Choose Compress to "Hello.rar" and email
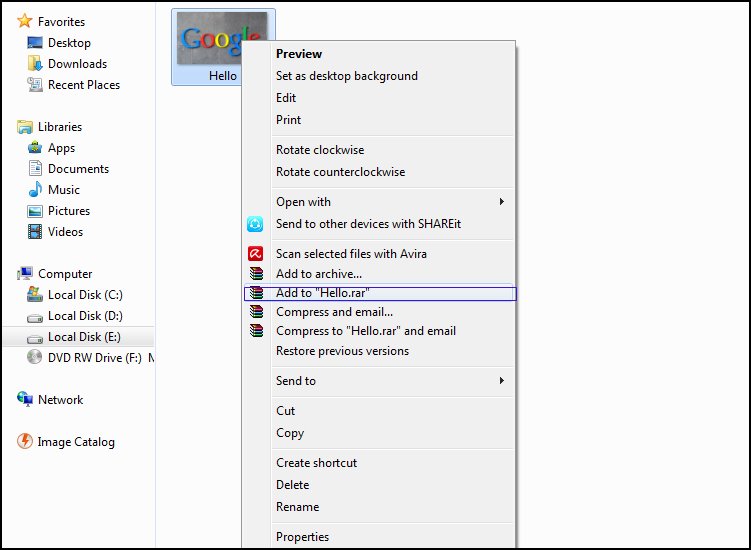Viewport: 751px width, 550px height. click(378, 331)
